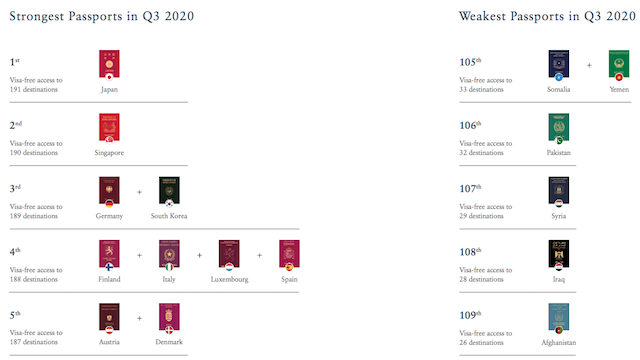Click the Weakest Passports in Q3 2020 heading

pos(547,16)
